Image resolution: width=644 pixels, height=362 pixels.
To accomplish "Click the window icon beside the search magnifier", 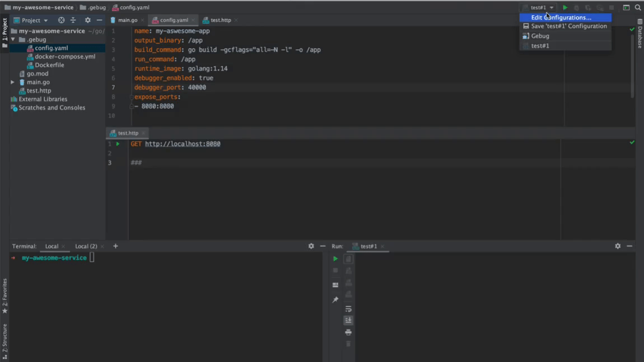I will 626,7.
